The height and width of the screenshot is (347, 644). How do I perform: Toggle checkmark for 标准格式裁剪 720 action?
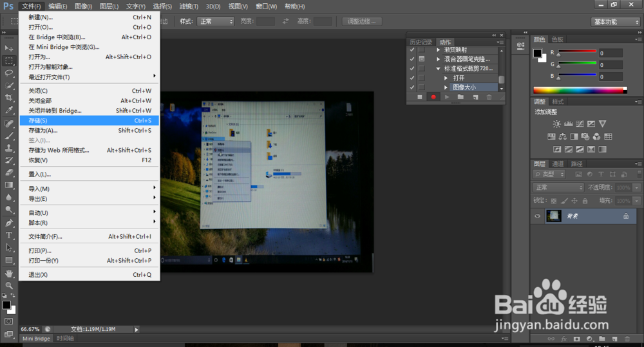click(412, 69)
